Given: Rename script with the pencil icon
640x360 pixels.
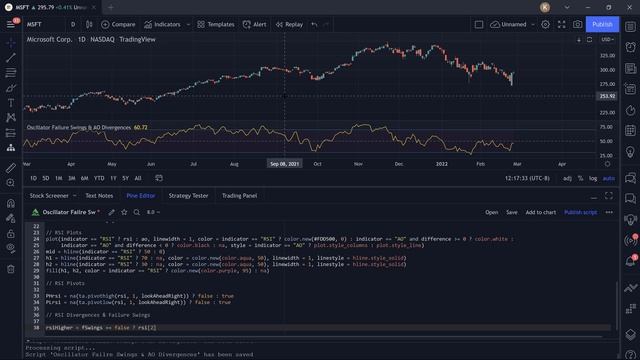Looking at the screenshot, I should coord(111,212).
